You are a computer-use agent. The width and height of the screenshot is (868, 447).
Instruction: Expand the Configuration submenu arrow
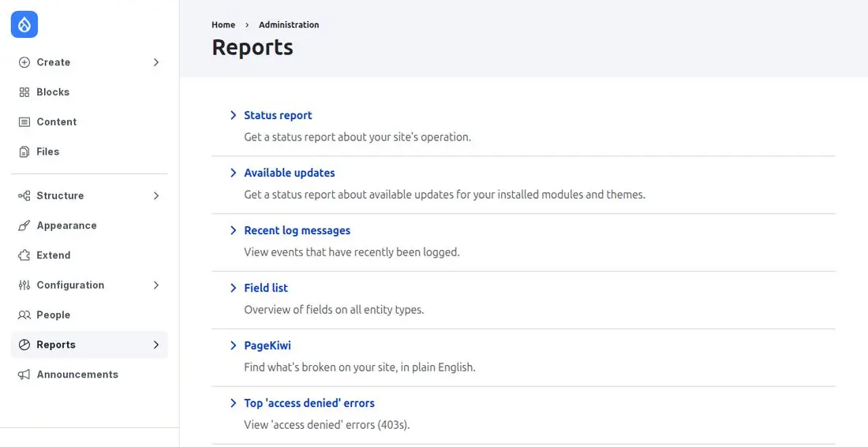(x=156, y=285)
